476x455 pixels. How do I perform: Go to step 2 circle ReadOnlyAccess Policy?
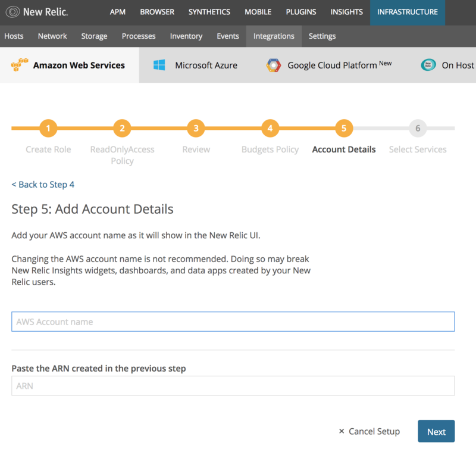pyautogui.click(x=122, y=128)
